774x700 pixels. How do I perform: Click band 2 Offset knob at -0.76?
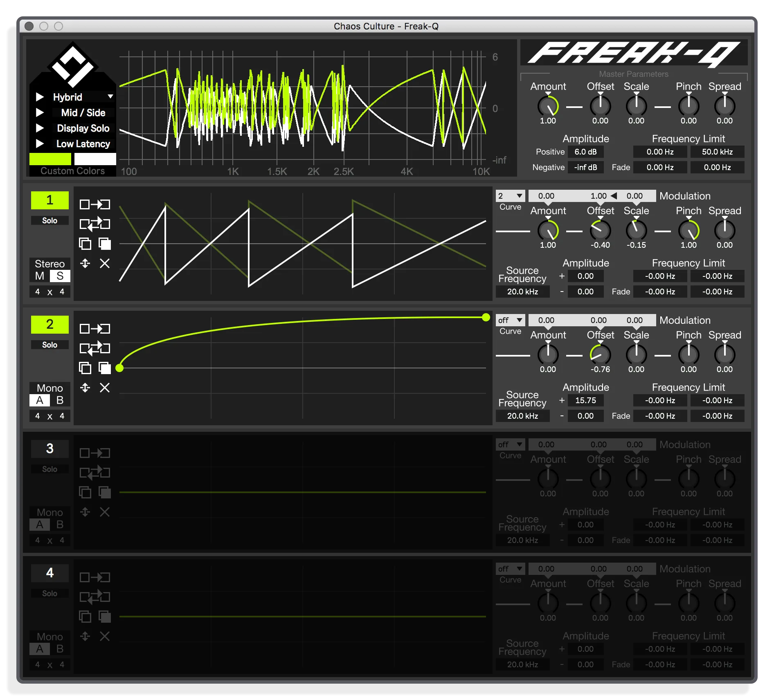(x=600, y=355)
